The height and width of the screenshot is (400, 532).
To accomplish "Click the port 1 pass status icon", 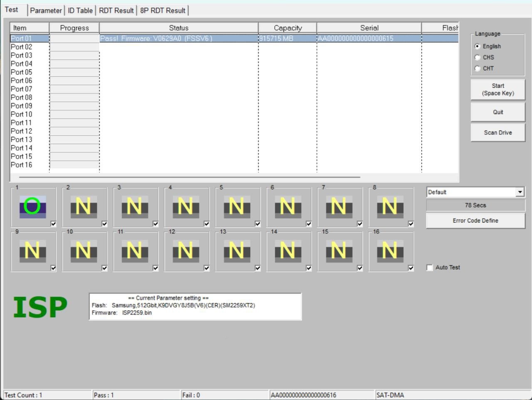I will tap(32, 207).
